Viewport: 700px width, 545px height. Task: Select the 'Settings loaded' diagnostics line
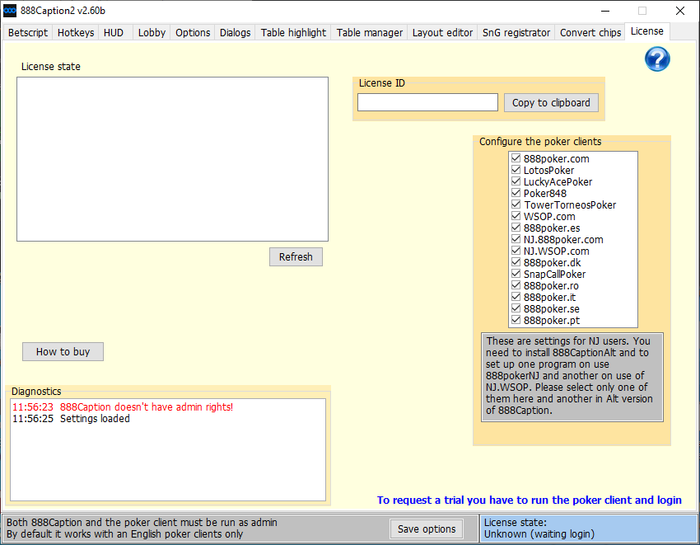pos(71,419)
